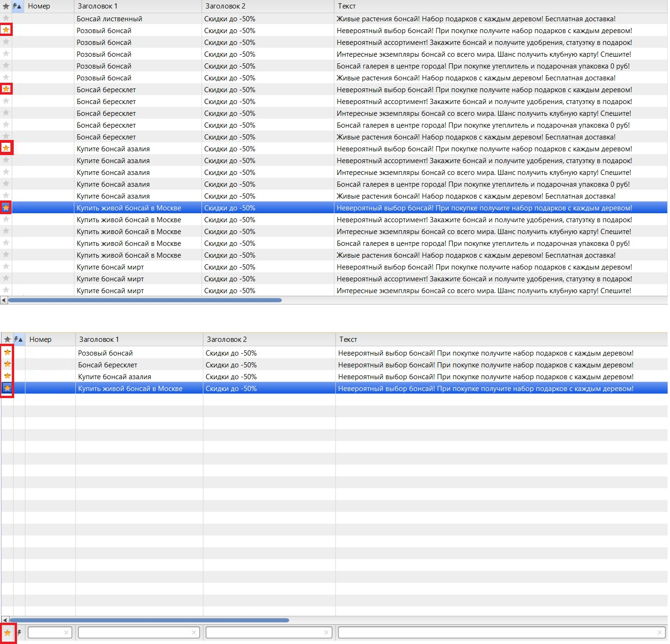Click the lower table's horizontal scrollbar thumb

tap(149, 620)
